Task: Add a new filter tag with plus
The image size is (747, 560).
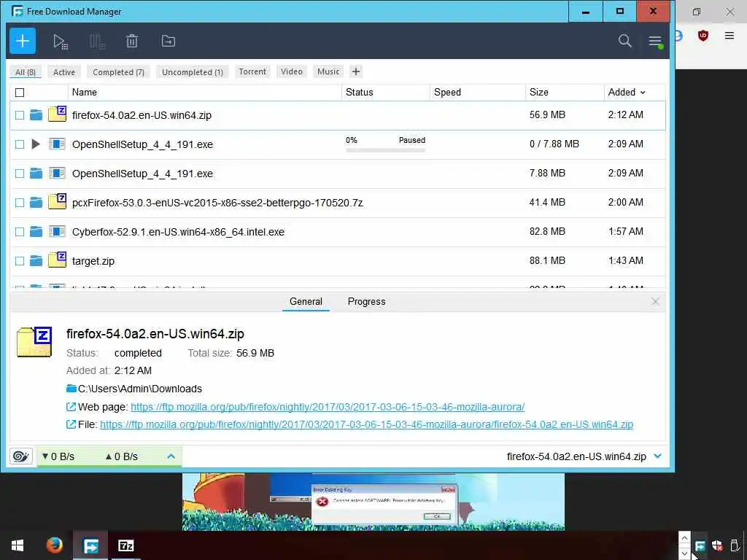Action: [x=356, y=71]
